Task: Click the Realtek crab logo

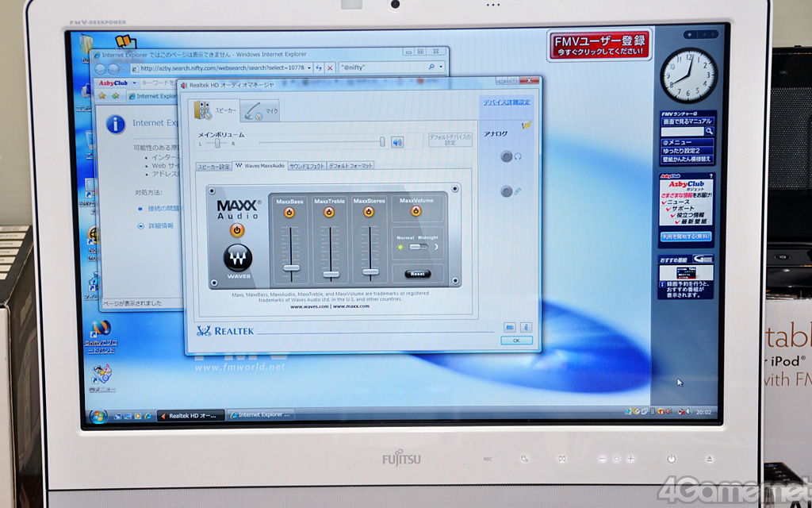Action: coord(204,331)
